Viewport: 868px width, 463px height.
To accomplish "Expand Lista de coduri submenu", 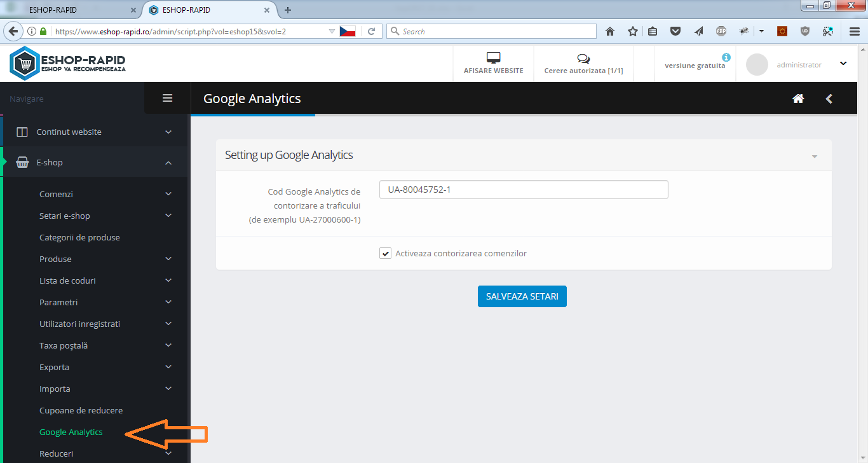I will click(168, 280).
